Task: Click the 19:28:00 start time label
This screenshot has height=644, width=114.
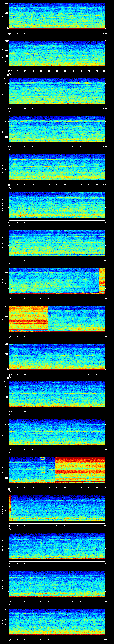Action: tap(9, 564)
